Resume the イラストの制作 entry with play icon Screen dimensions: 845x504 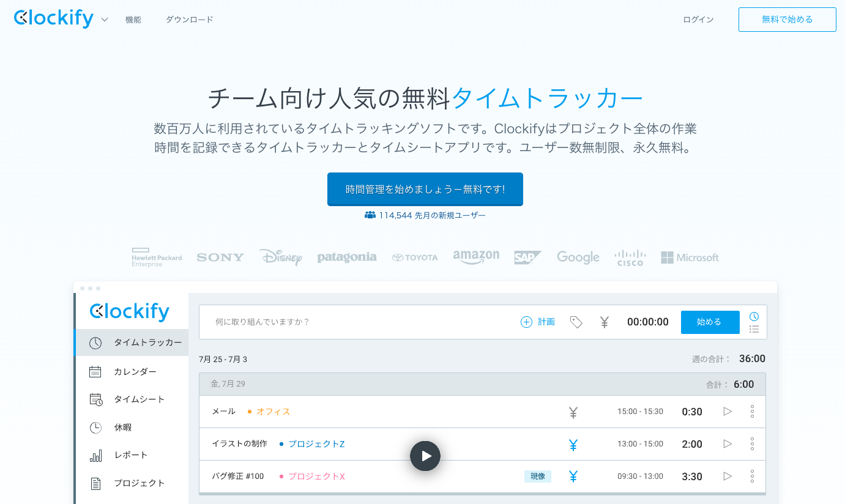click(728, 444)
